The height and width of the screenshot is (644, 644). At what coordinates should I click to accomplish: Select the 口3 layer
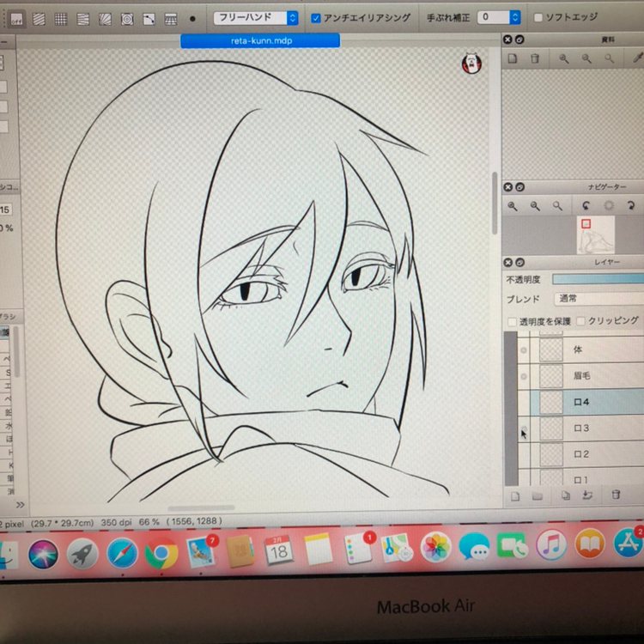click(587, 428)
